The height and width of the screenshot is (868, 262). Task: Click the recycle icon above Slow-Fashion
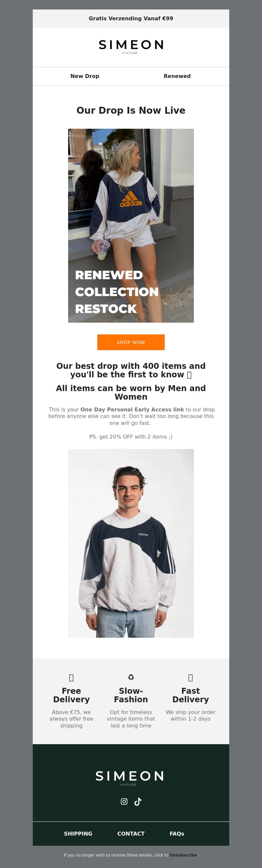131,677
